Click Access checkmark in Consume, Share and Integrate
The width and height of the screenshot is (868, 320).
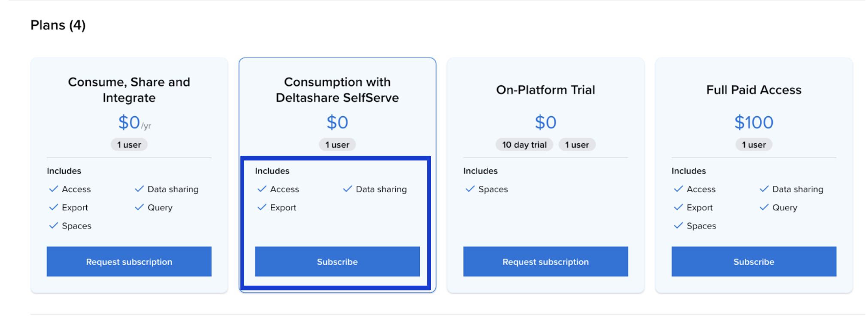click(x=54, y=189)
